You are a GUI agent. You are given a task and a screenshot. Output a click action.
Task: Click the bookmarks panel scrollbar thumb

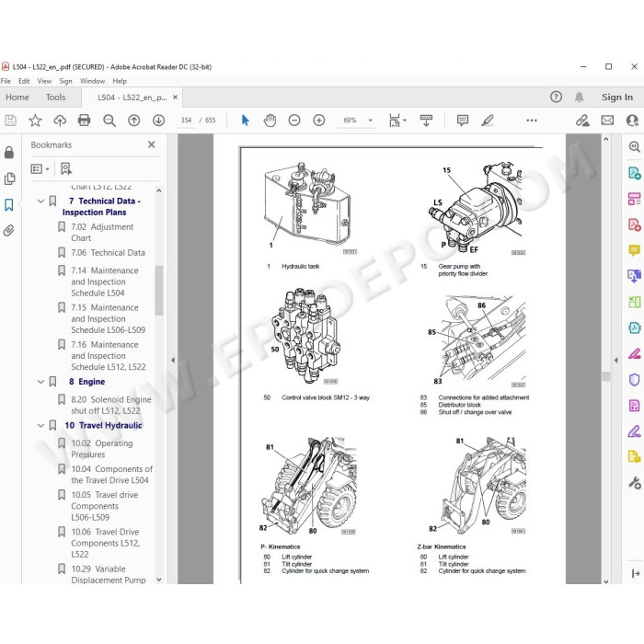click(x=159, y=291)
